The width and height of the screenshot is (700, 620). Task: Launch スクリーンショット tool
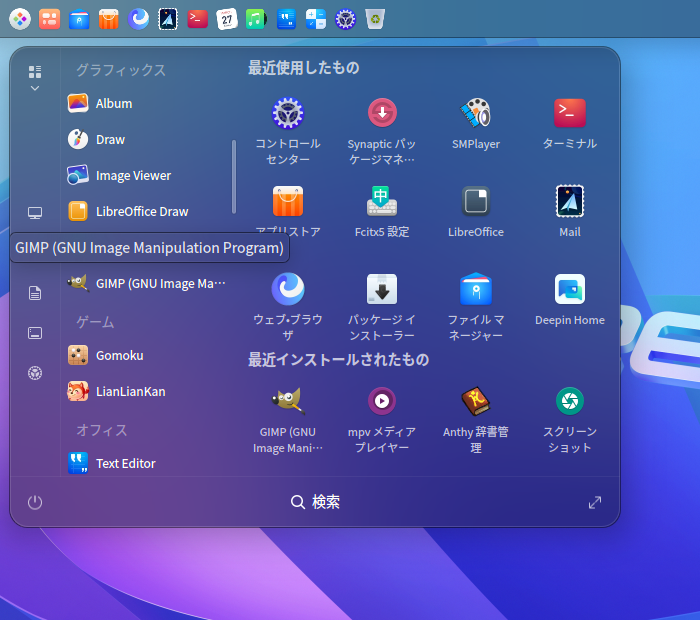570,420
